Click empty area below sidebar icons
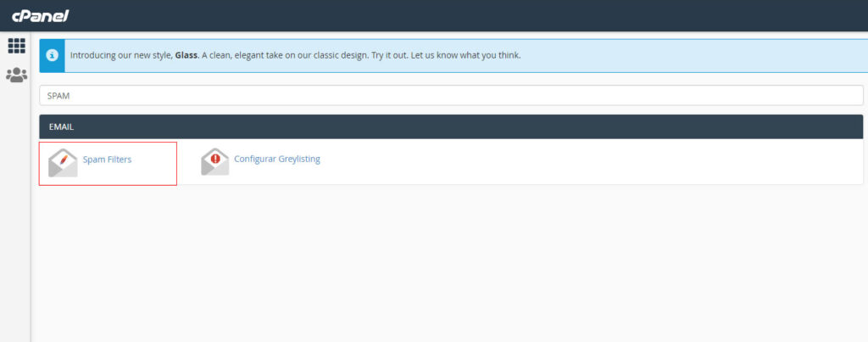 tap(16, 212)
